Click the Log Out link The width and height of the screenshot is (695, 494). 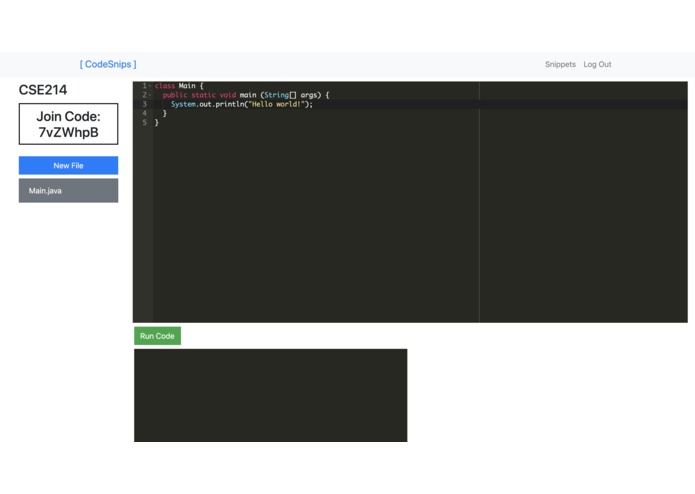597,64
